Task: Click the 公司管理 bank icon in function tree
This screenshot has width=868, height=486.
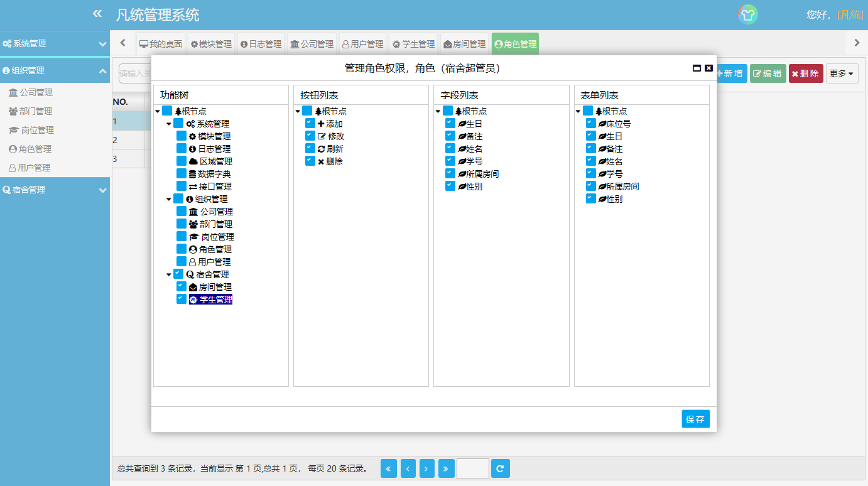Action: click(x=193, y=212)
